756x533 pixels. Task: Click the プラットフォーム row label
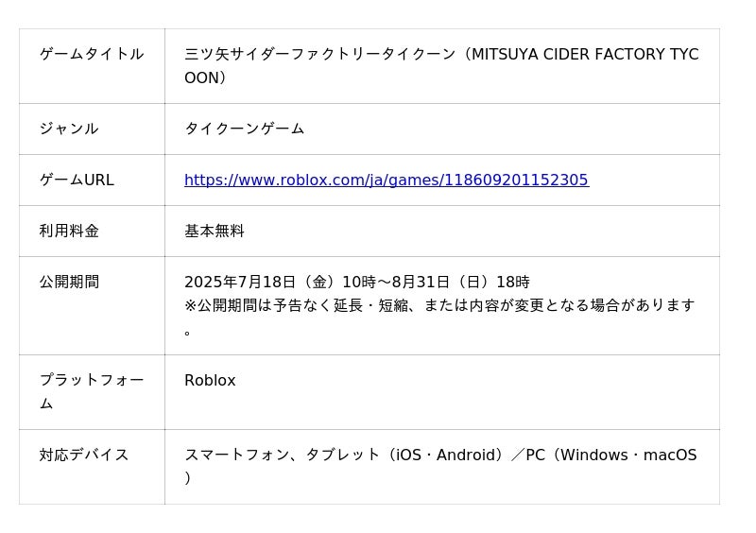pos(92,380)
